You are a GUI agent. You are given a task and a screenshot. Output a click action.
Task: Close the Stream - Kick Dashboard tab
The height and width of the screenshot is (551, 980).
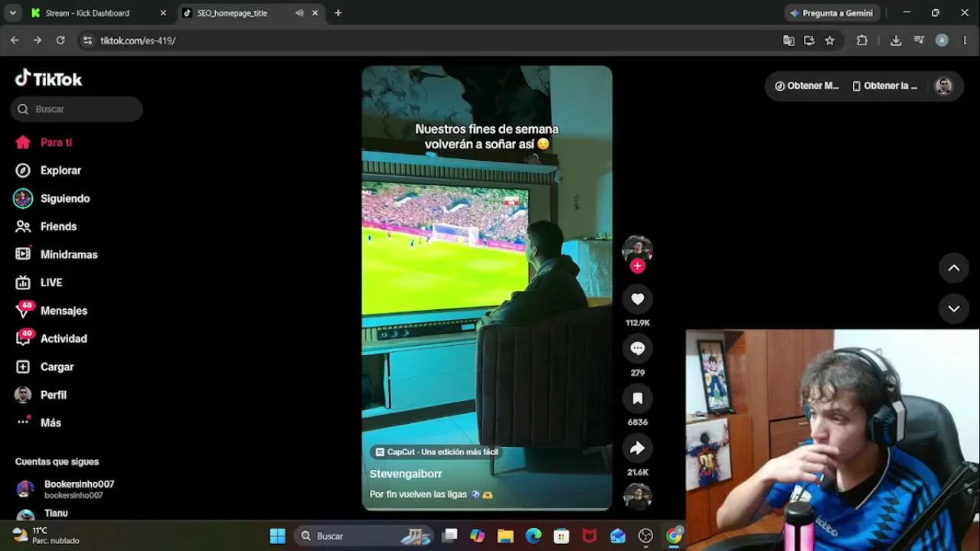click(163, 13)
